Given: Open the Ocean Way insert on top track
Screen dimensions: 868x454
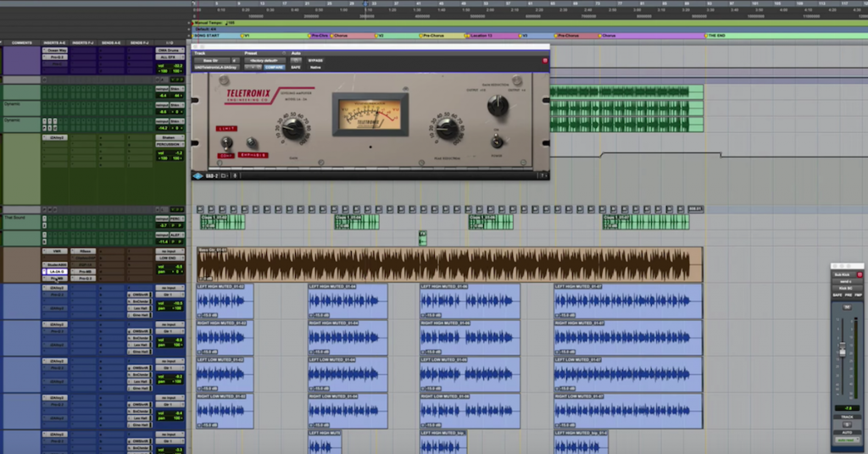Looking at the screenshot, I should pos(55,50).
